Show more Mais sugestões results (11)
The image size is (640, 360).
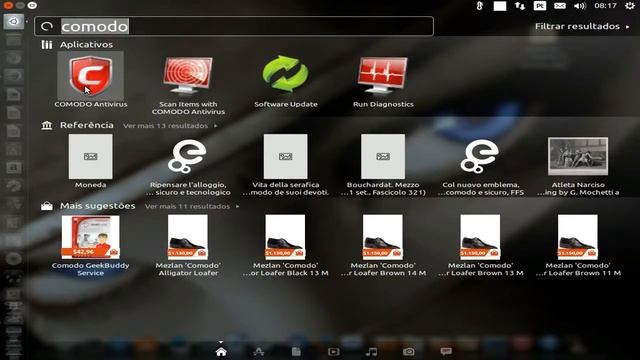(x=192, y=207)
